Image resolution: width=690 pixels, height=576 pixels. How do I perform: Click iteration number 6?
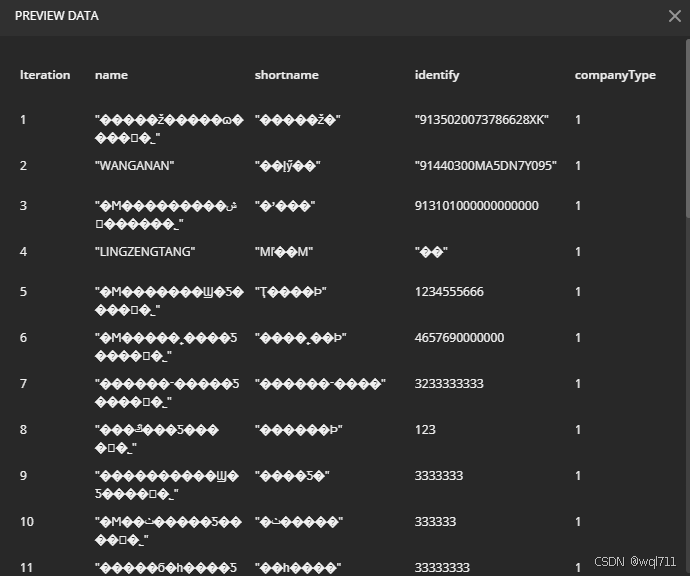pyautogui.click(x=23, y=338)
